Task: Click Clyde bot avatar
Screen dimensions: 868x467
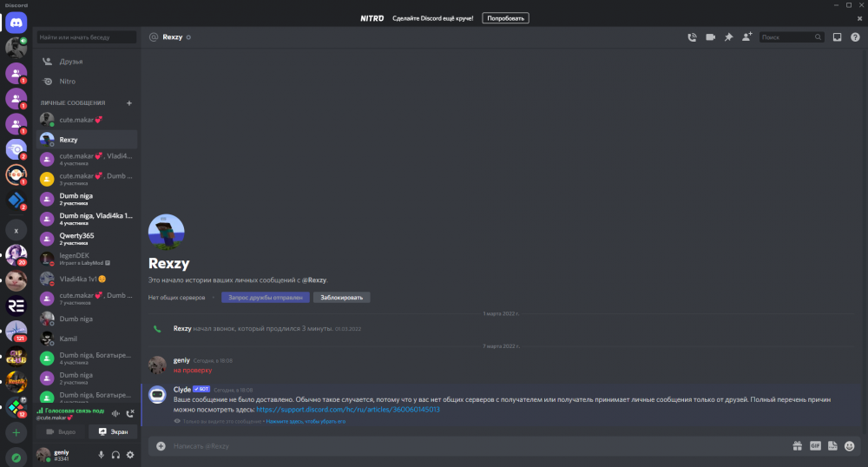Action: click(157, 394)
